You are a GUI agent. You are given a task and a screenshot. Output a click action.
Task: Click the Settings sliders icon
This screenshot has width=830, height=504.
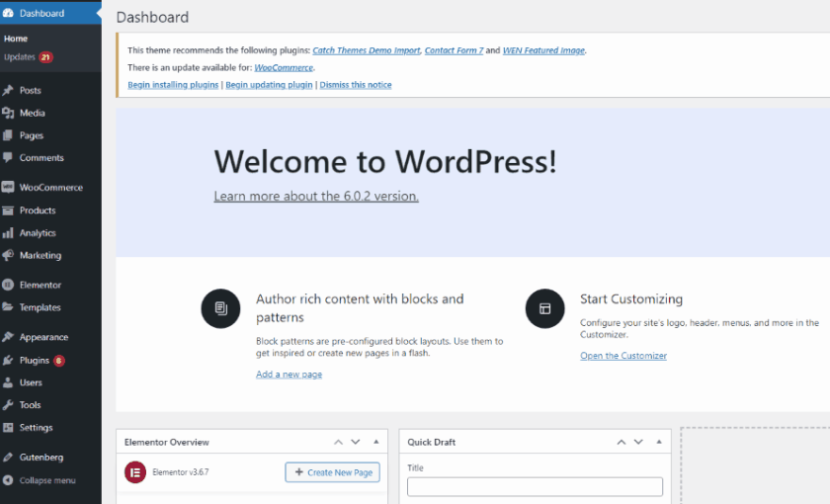(8, 428)
